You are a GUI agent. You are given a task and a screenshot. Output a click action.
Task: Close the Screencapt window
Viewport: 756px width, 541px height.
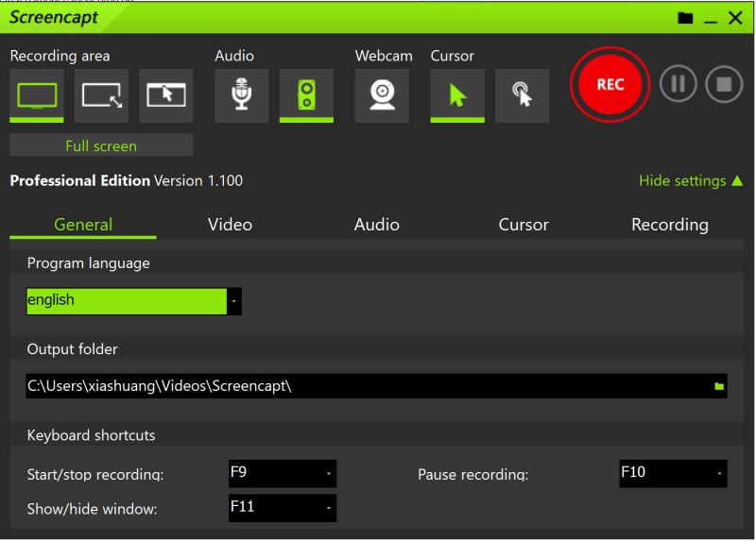point(735,18)
